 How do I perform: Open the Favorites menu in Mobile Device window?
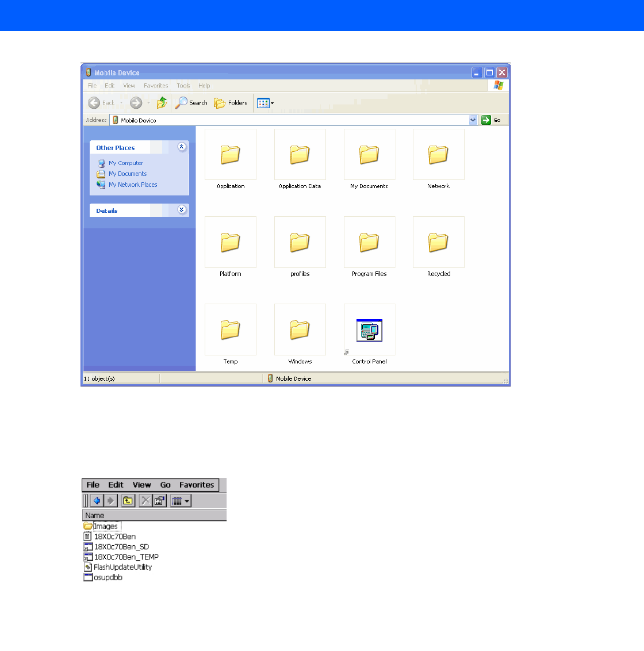(x=156, y=86)
